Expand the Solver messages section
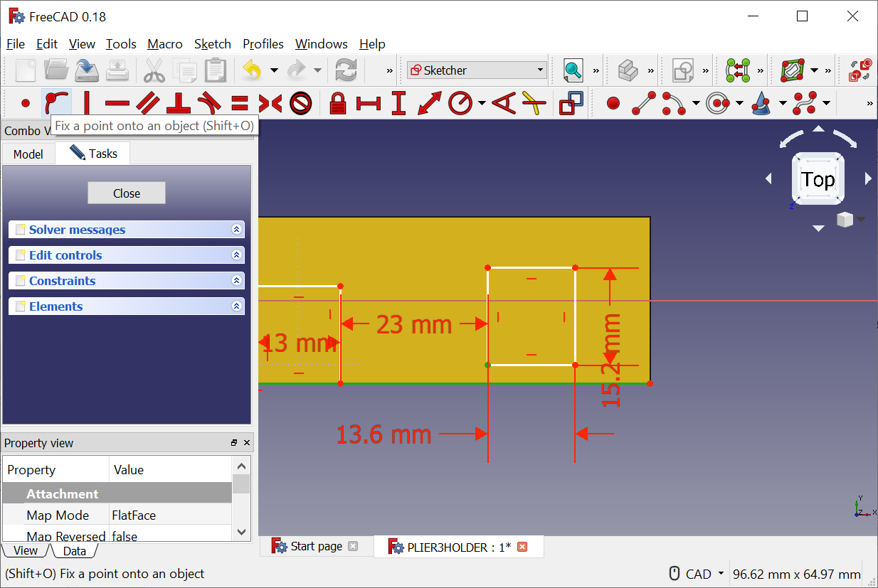The height and width of the screenshot is (588, 878). 127,230
